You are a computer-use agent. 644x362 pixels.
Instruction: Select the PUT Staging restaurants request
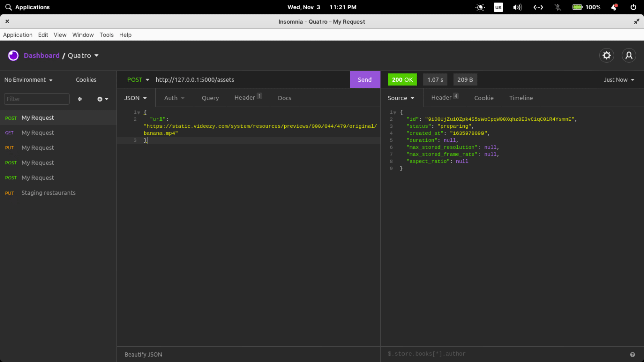58,193
